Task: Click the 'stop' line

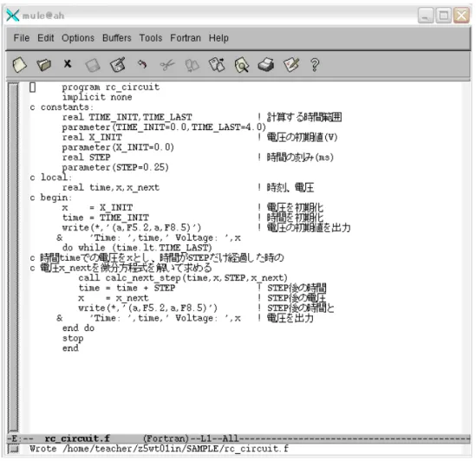Action: point(73,338)
